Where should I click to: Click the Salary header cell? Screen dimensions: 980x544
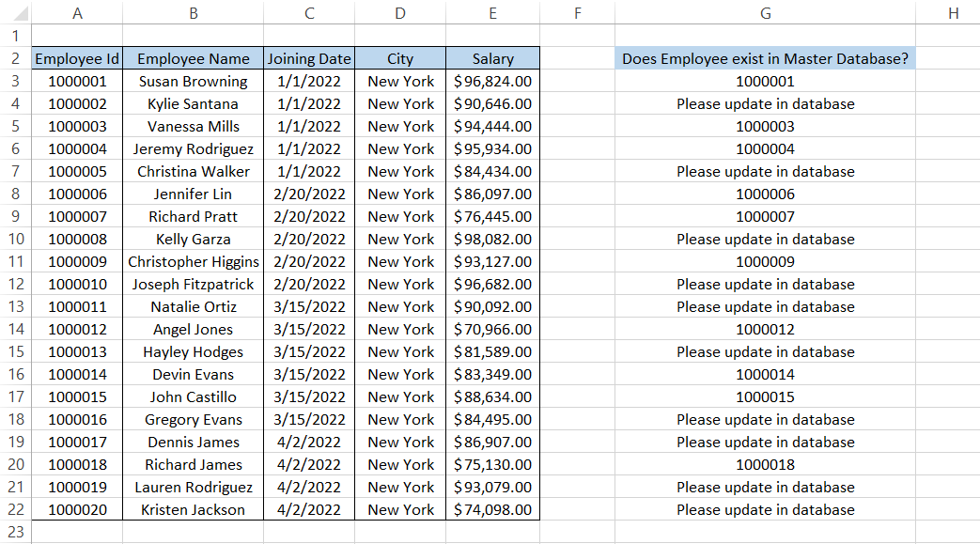(x=492, y=58)
